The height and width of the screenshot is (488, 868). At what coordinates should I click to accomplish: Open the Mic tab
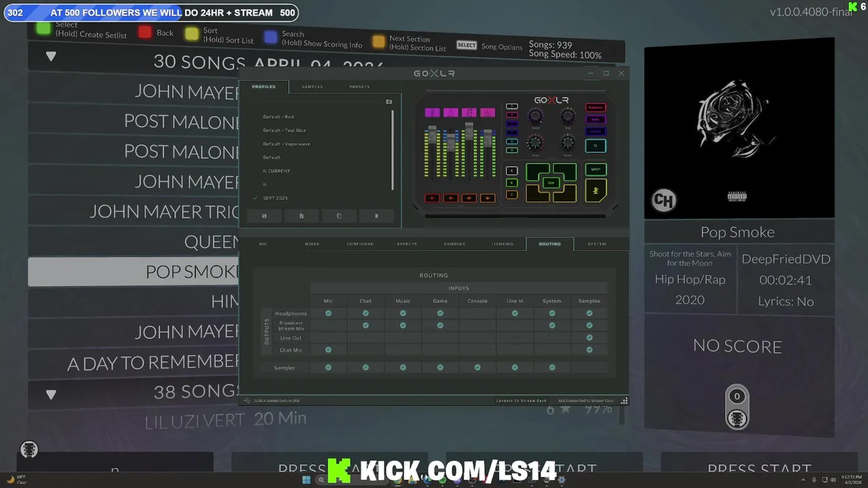point(263,244)
